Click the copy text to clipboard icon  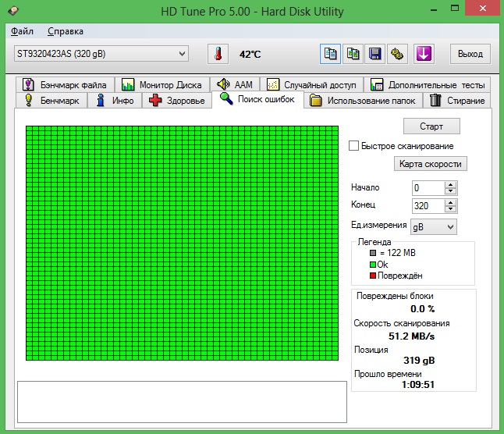(331, 54)
